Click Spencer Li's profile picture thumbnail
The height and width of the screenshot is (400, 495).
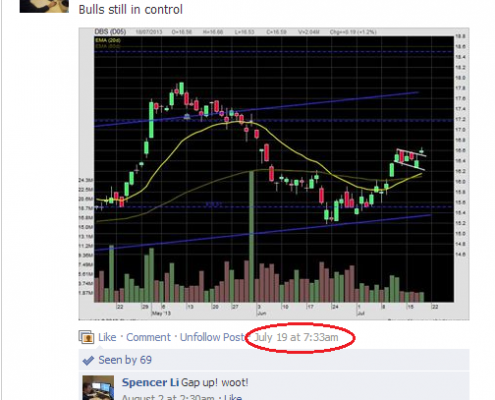pos(98,388)
